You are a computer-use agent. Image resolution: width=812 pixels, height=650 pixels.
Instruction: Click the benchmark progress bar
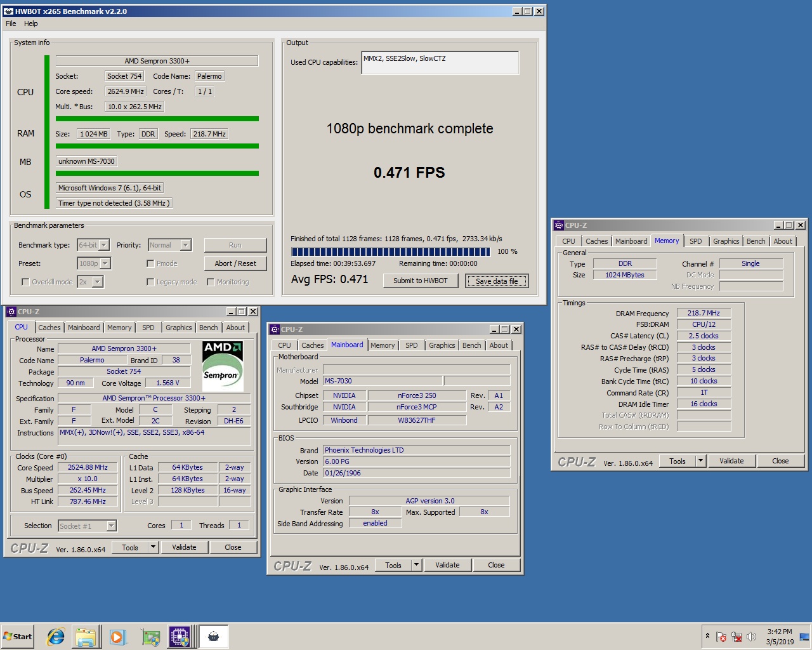point(391,251)
